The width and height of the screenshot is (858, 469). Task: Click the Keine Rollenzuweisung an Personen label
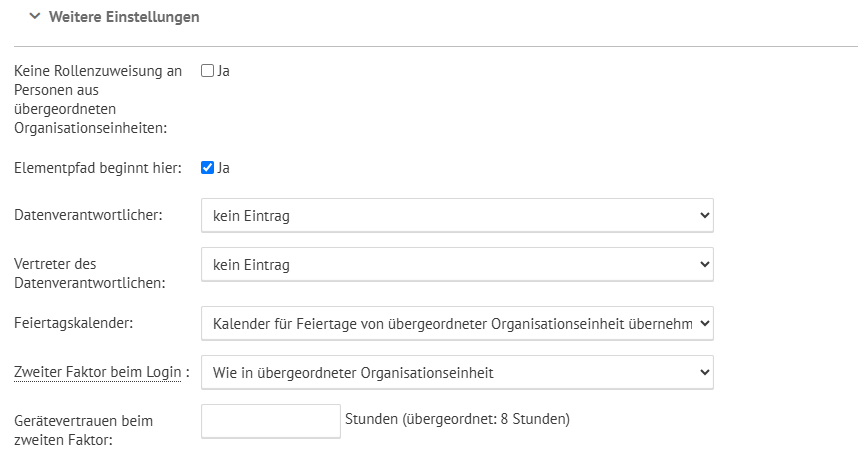[x=98, y=99]
